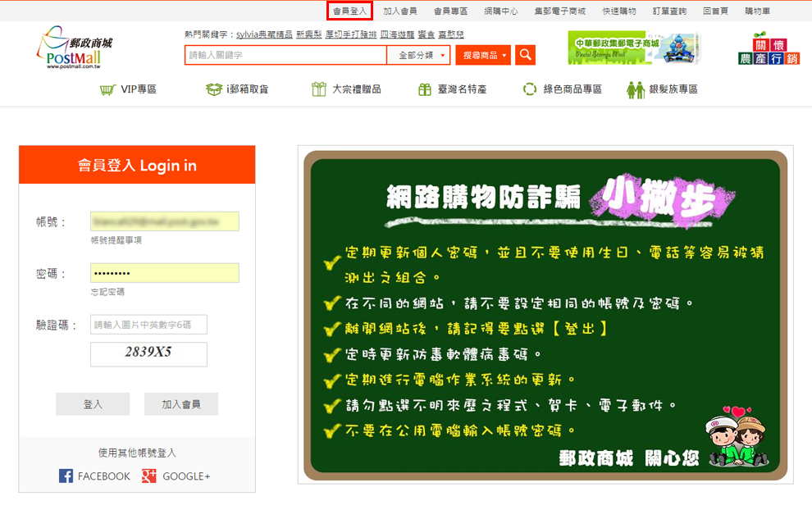Click the PostMall 郵政商城 logo

[75, 48]
